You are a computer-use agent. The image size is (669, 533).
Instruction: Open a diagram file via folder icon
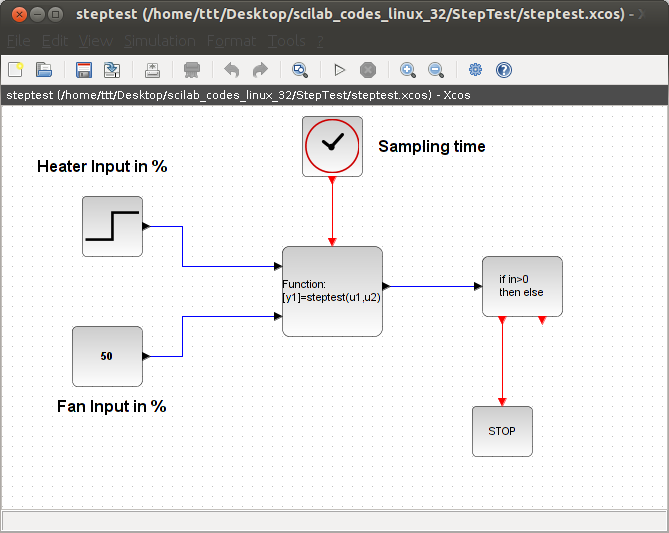pyautogui.click(x=44, y=70)
